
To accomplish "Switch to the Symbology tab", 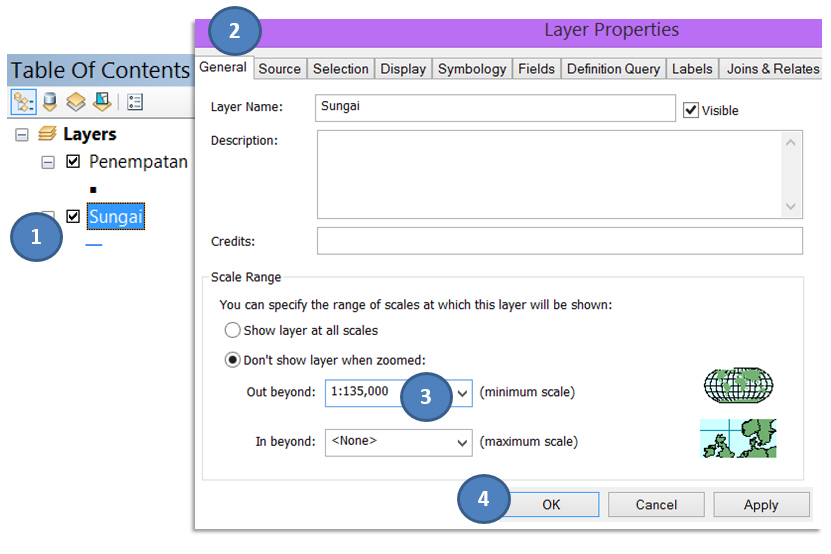I will pyautogui.click(x=472, y=69).
